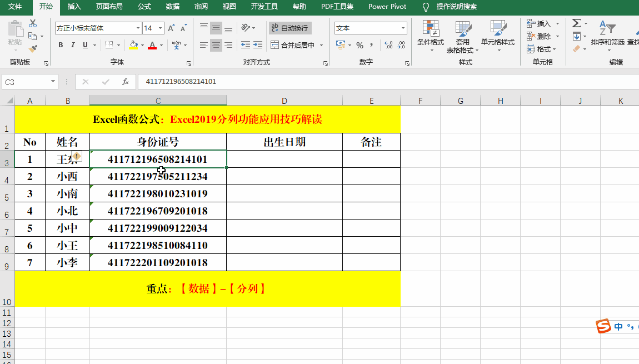Align text right

pos(228,45)
